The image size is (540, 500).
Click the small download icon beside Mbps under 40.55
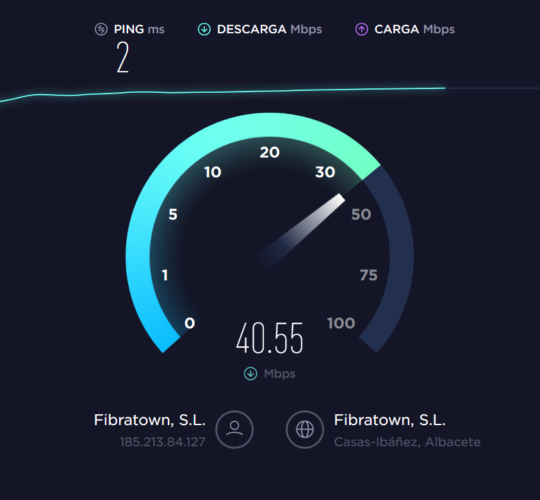point(250,374)
